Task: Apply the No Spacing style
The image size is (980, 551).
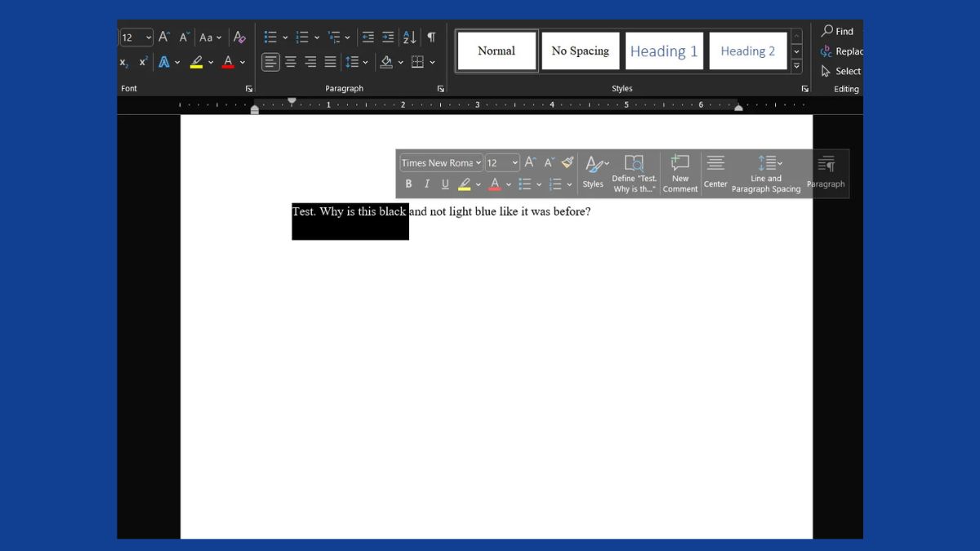Action: tap(580, 51)
